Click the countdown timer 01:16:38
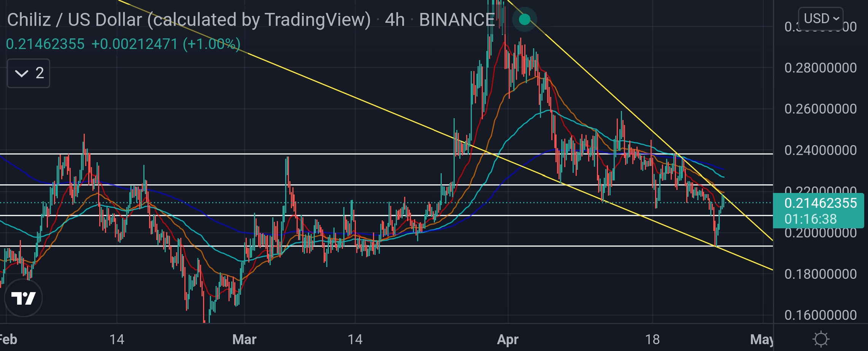 tap(811, 219)
